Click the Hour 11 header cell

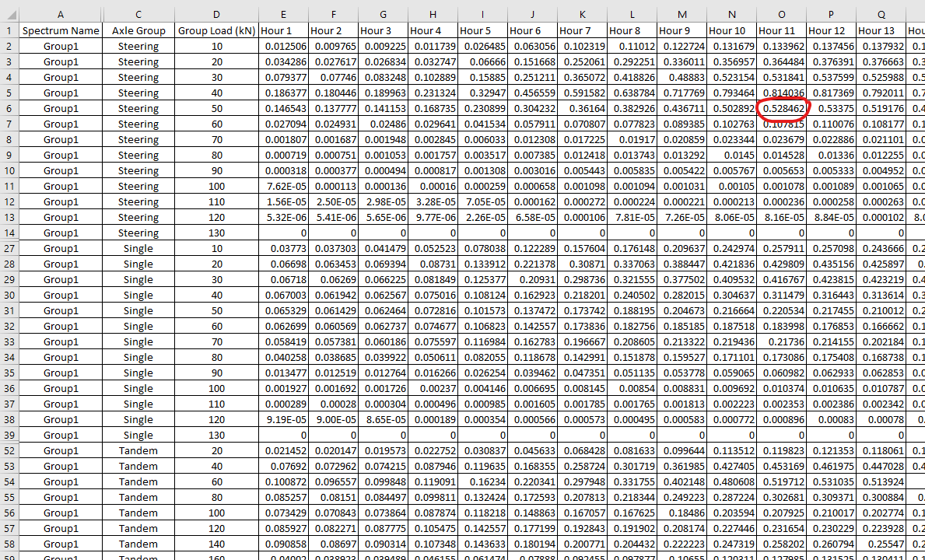(x=781, y=30)
